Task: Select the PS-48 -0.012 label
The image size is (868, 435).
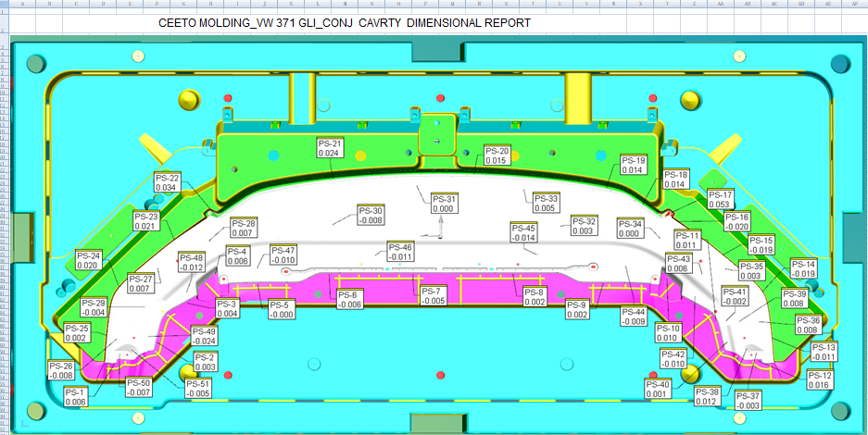Action: [192, 263]
